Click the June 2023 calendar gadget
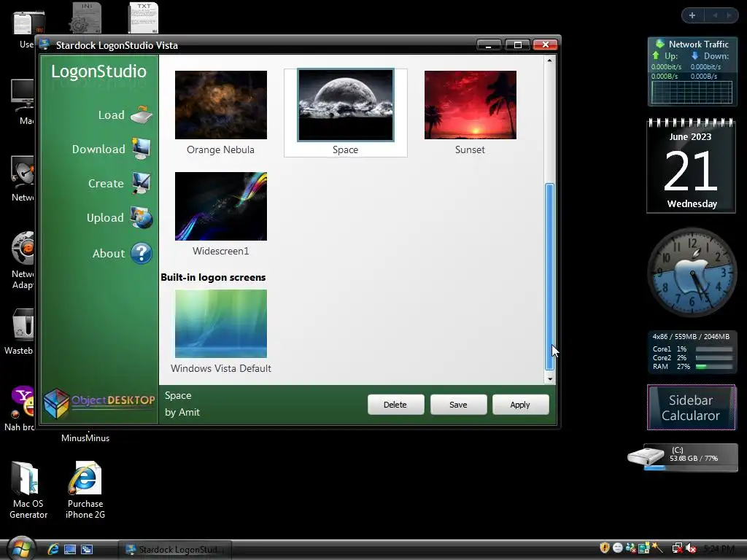 tap(692, 166)
